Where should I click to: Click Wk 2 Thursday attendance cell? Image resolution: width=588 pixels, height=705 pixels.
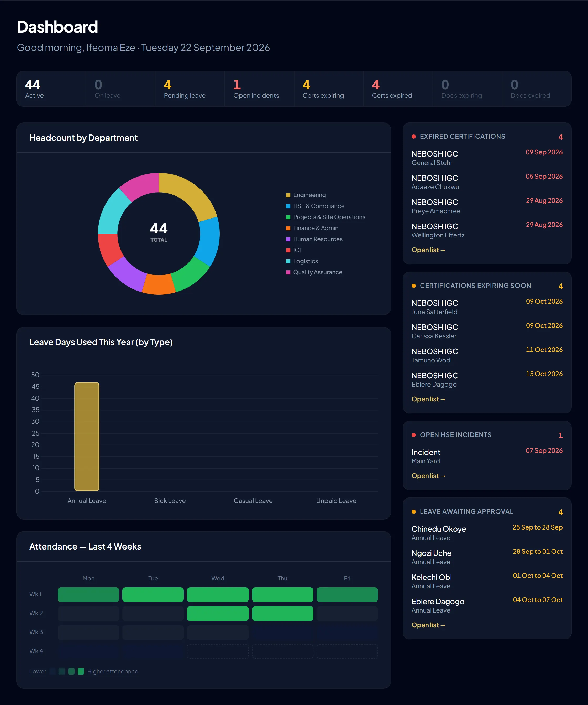(x=282, y=613)
